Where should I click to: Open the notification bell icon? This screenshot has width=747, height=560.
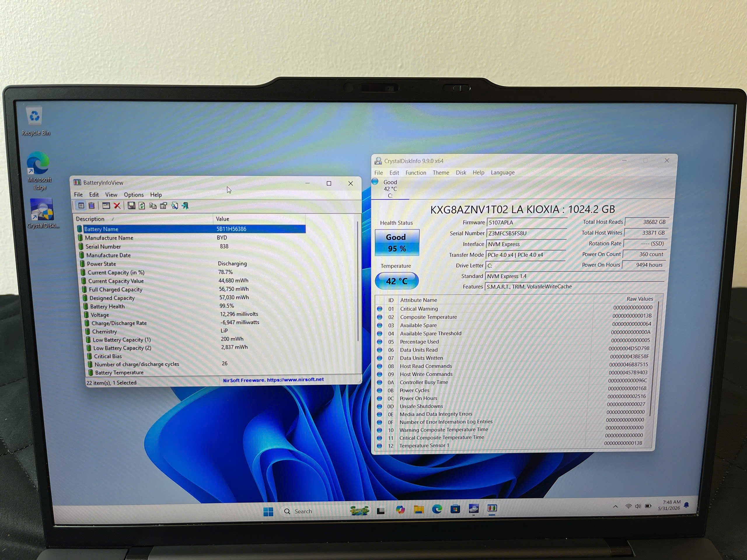click(686, 505)
